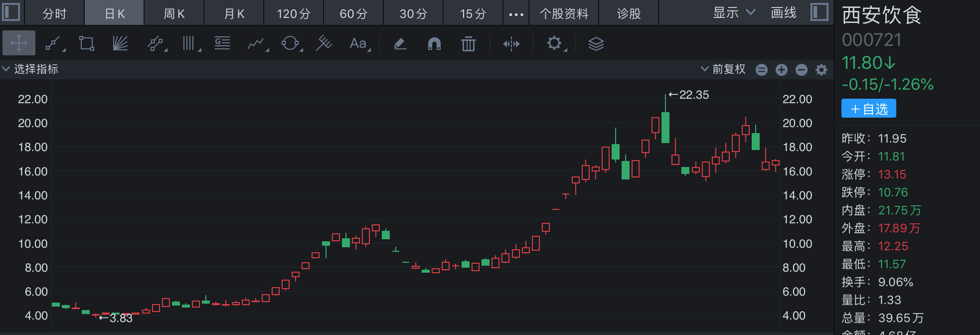The image size is (980, 335).
Task: Select the rectangle shape drawing tool
Action: (x=87, y=43)
